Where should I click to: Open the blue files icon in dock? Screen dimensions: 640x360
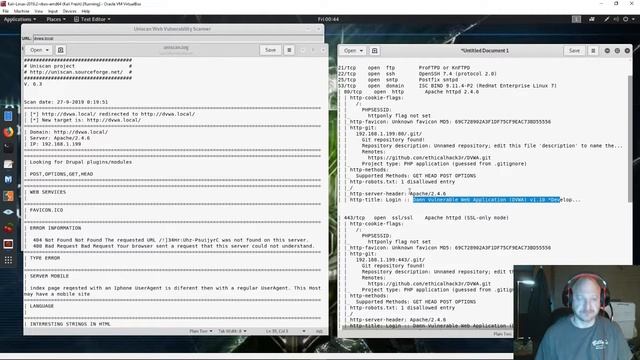pos(8,116)
